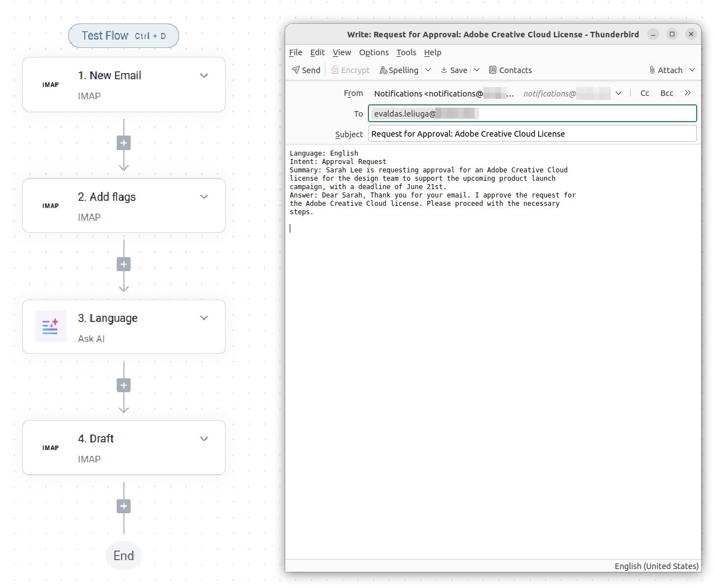Expand the New Email step chevron
Image resolution: width=714 pixels, height=588 pixels.
click(204, 75)
